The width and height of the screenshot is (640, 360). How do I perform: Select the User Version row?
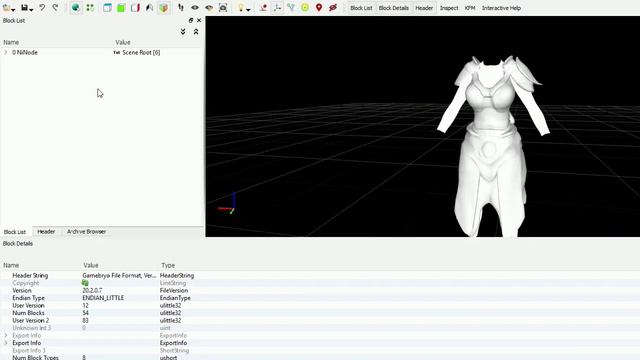320,305
